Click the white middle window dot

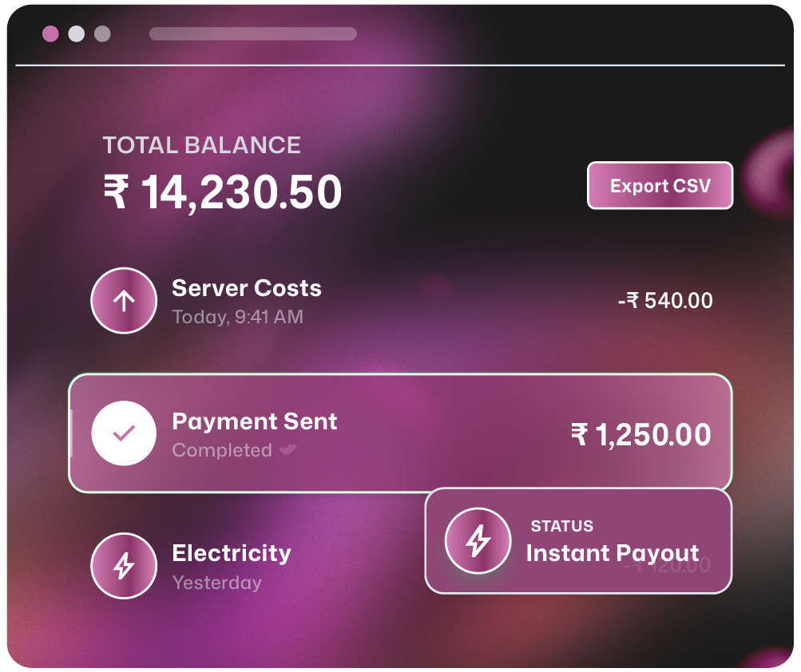[x=76, y=34]
